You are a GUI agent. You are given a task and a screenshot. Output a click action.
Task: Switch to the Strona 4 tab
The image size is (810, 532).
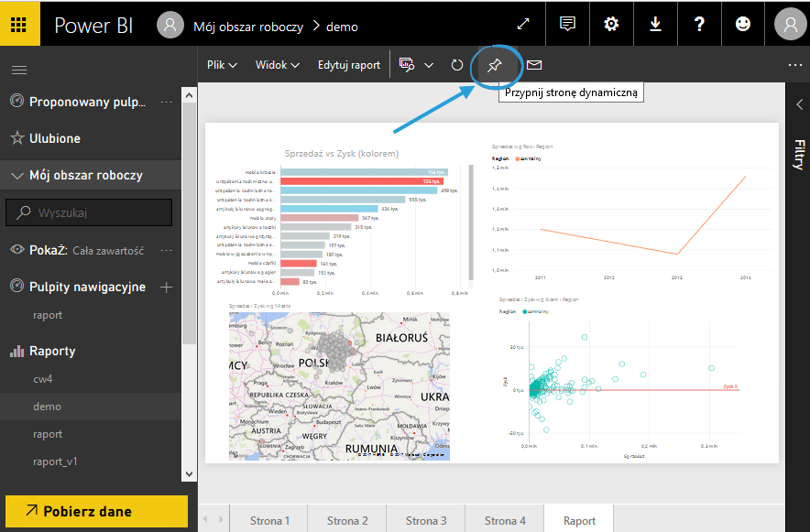505,520
